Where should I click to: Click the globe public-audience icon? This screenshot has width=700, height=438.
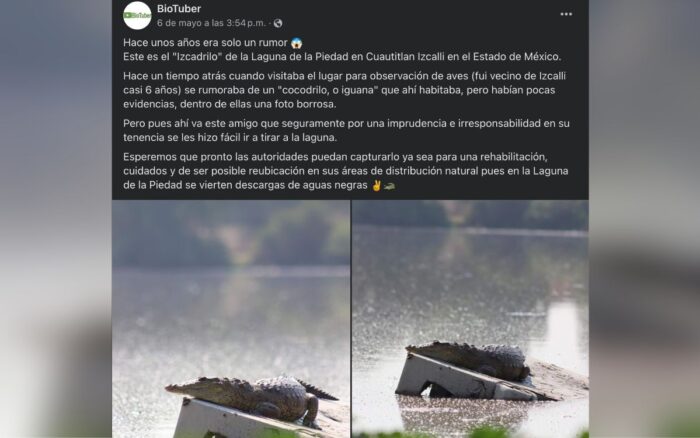point(278,23)
